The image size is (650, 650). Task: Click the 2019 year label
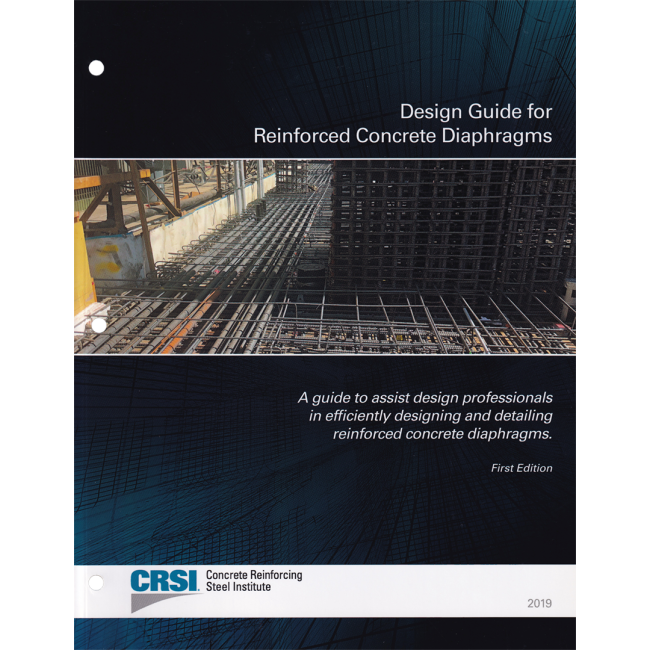click(539, 603)
